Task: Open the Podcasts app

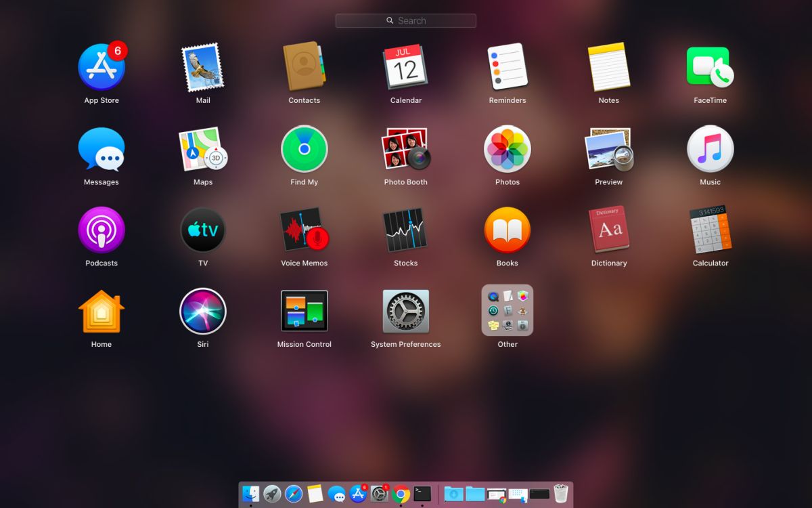Action: pyautogui.click(x=101, y=229)
